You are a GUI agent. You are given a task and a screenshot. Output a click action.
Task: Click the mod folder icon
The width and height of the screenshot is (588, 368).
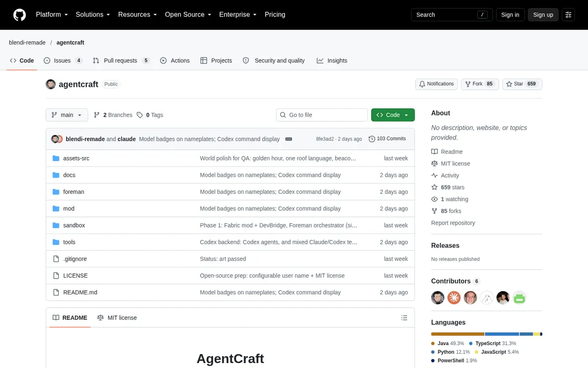(x=55, y=209)
